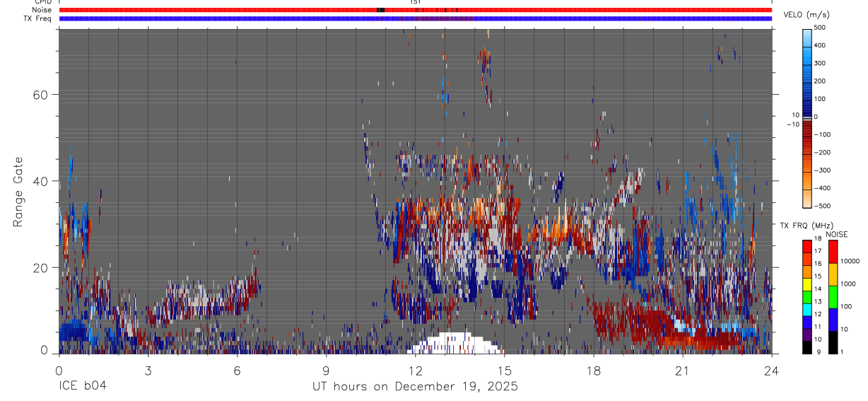Click the UT hours on December 19, 2025 title
This screenshot has width=868, height=401.
(x=416, y=387)
